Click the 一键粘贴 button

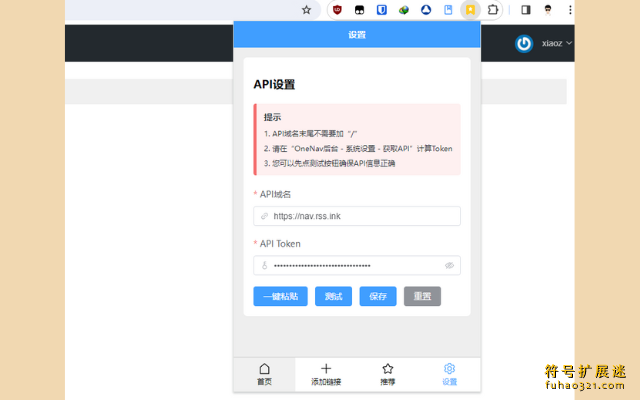coord(280,296)
